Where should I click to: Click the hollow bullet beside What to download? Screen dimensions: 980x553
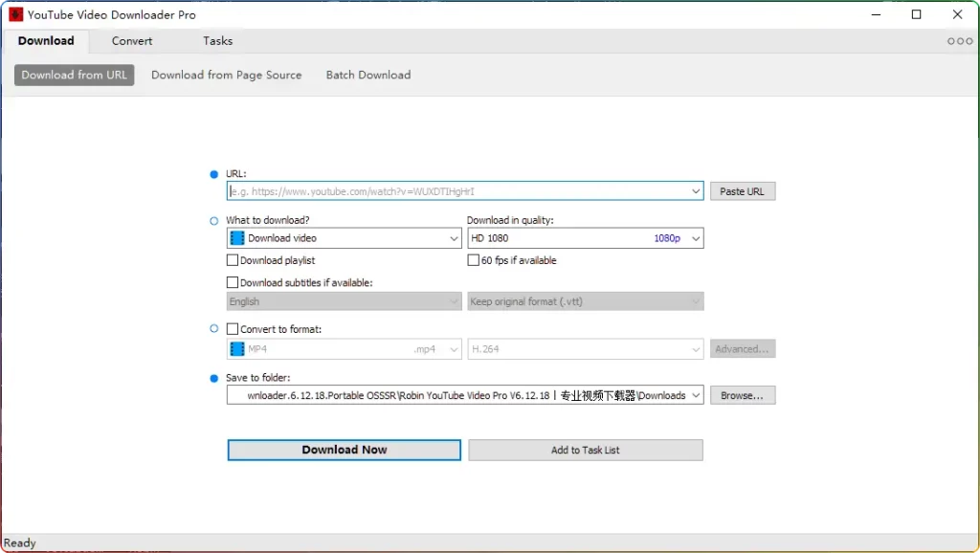pos(213,221)
